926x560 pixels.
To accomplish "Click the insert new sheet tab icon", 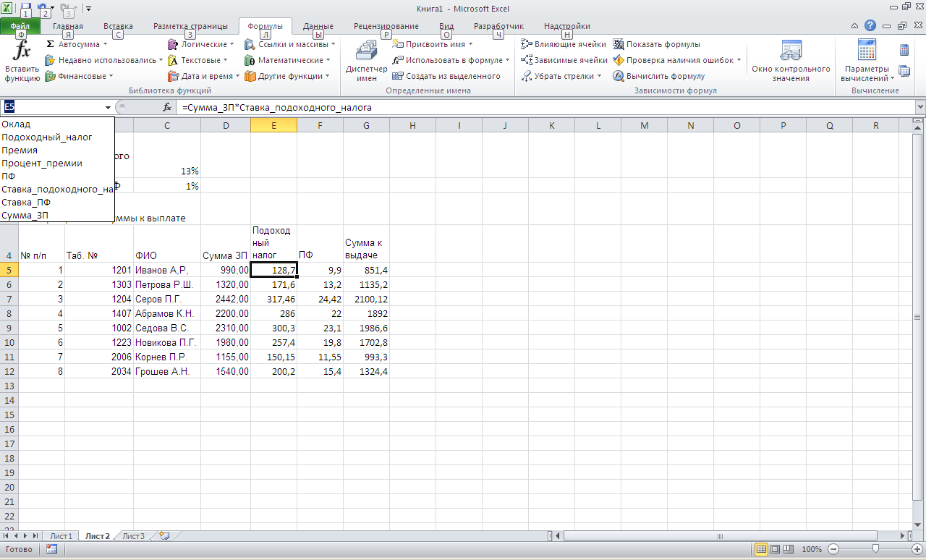I will tap(164, 536).
